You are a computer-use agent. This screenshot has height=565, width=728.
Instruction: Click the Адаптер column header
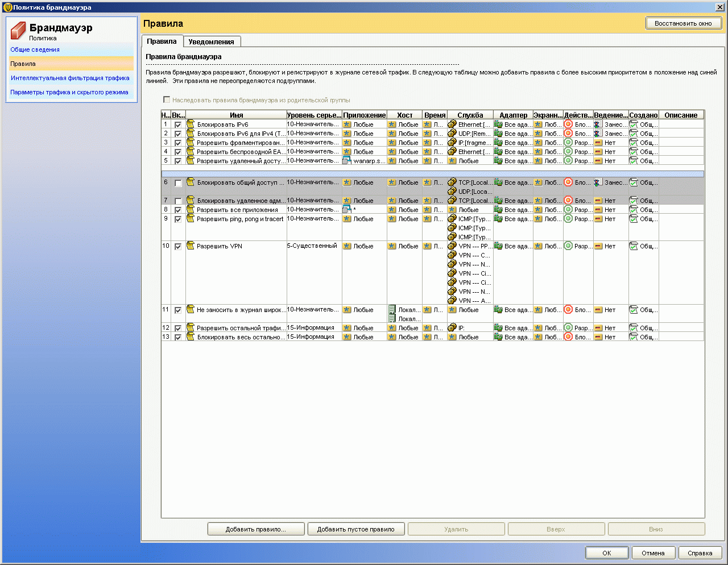pyautogui.click(x=514, y=115)
